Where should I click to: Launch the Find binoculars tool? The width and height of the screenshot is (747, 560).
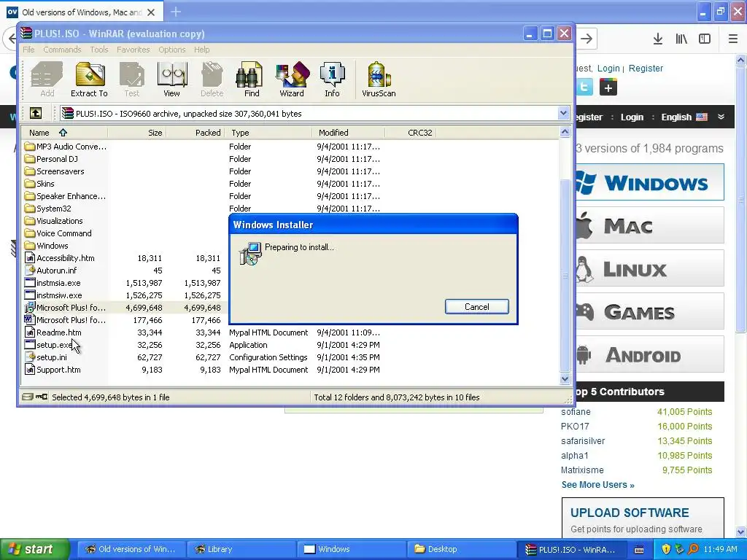pos(252,79)
